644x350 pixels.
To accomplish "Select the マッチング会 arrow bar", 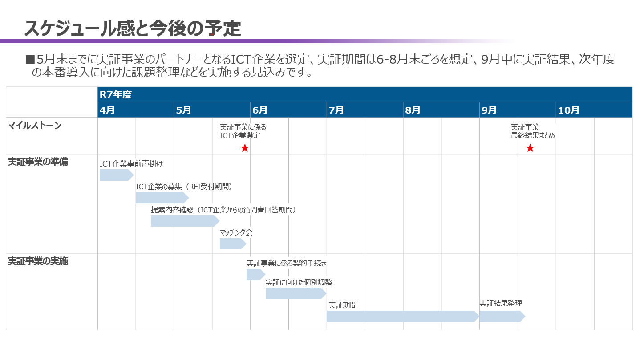I will tap(232, 244).
